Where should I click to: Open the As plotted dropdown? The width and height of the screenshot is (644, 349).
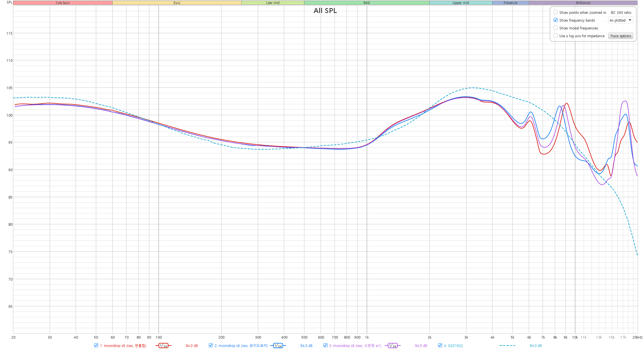point(621,20)
